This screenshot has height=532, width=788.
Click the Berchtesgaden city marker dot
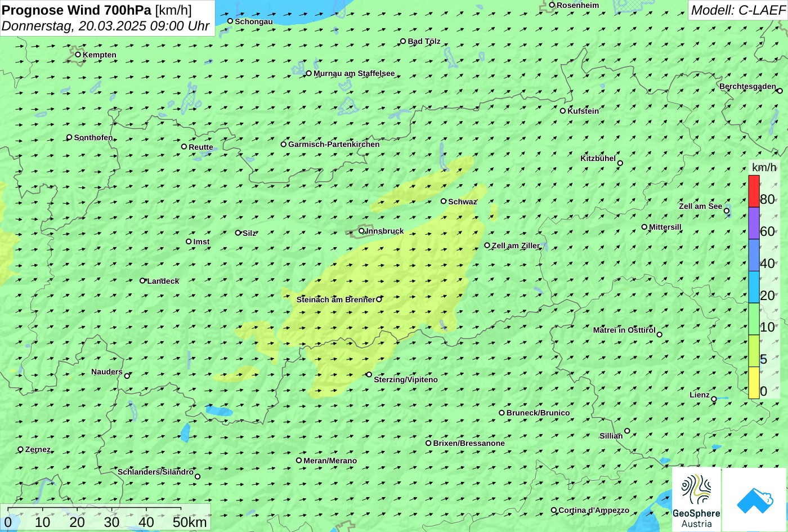pos(780,91)
